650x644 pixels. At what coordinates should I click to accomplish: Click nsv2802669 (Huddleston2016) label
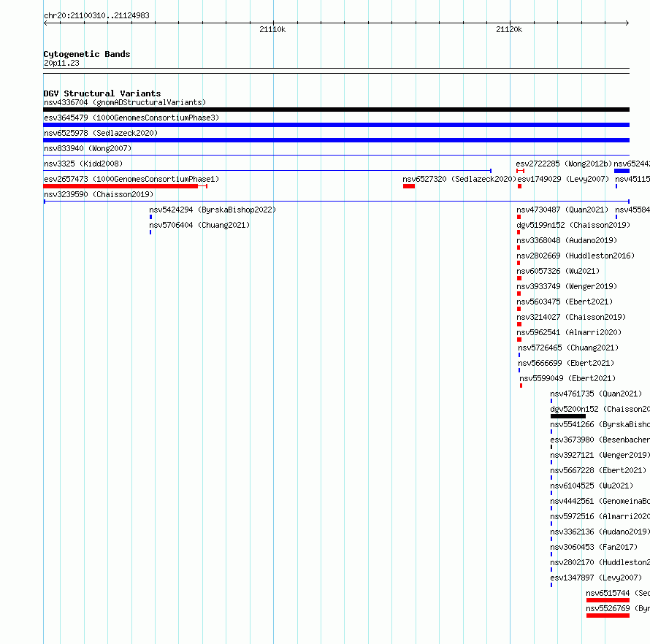[x=576, y=256]
